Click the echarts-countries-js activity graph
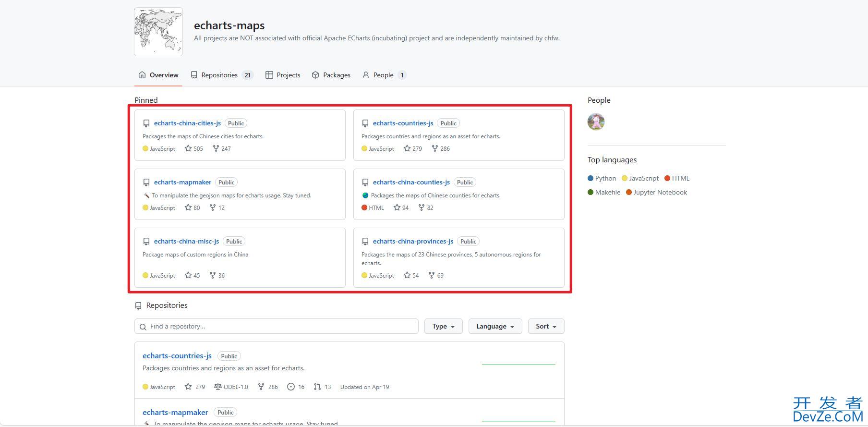This screenshot has width=868, height=427. 518,365
